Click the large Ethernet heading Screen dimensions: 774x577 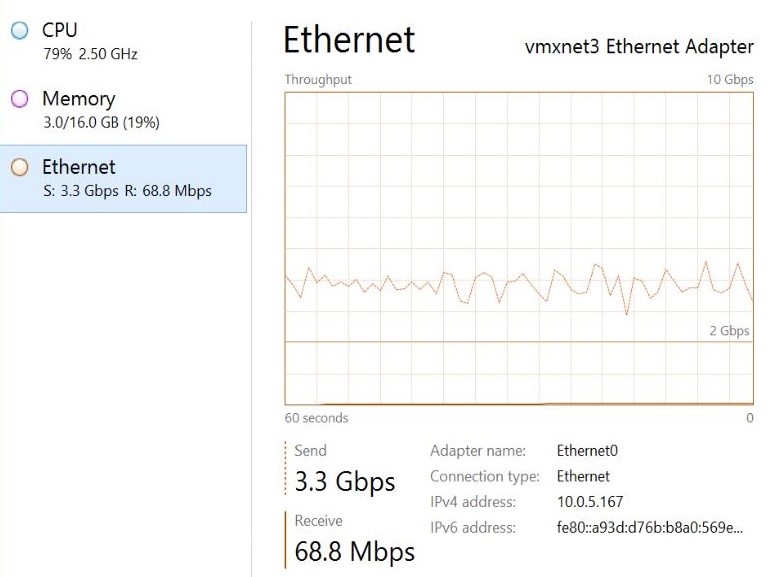[348, 40]
